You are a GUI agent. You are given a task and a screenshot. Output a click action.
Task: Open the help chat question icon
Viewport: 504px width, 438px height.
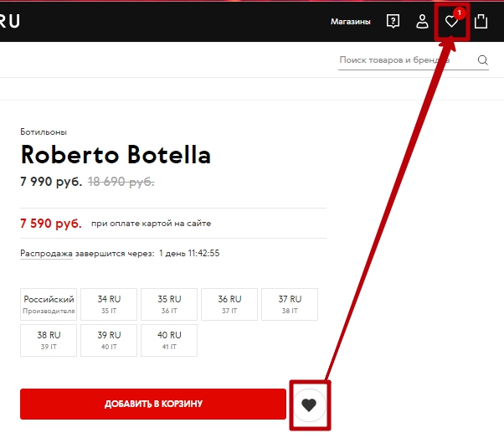click(393, 22)
